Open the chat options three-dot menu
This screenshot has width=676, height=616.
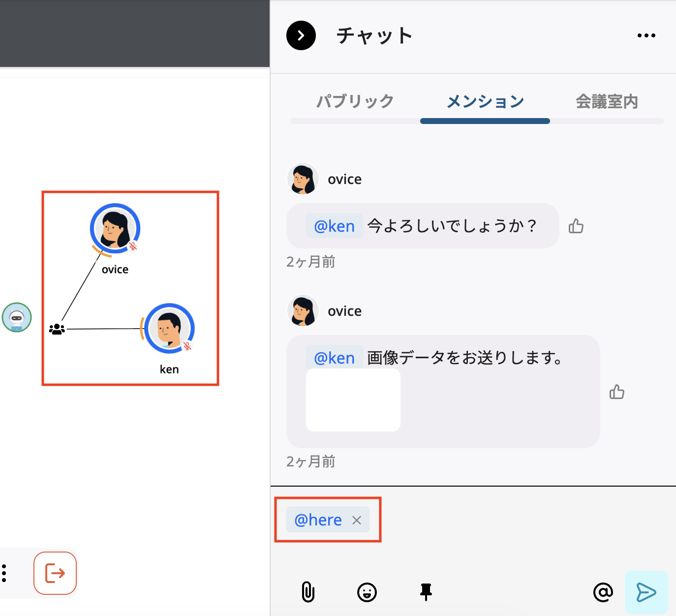pyautogui.click(x=646, y=35)
